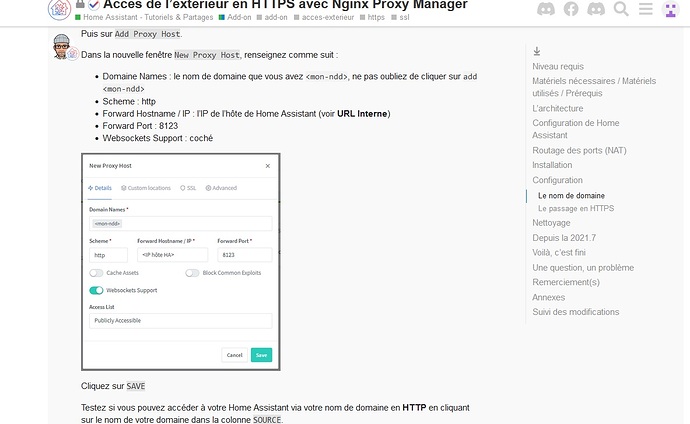
Task: Jump to Installation section
Action: [552, 165]
